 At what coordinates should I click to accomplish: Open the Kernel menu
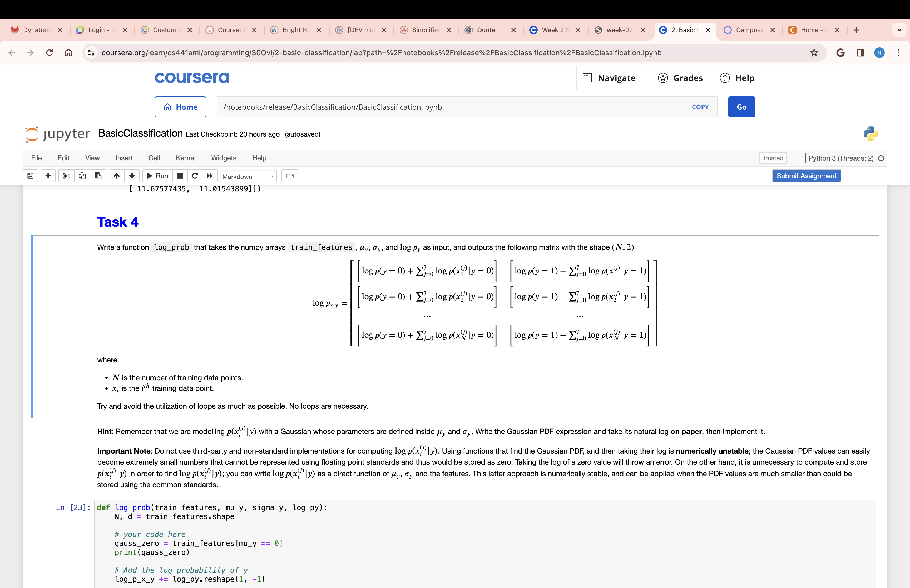coord(186,158)
